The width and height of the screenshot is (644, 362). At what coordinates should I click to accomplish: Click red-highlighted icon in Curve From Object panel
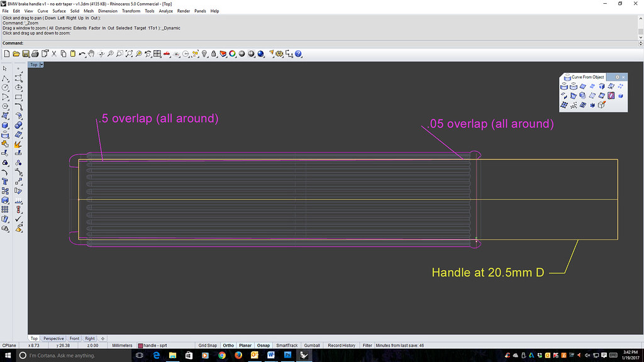tap(611, 96)
